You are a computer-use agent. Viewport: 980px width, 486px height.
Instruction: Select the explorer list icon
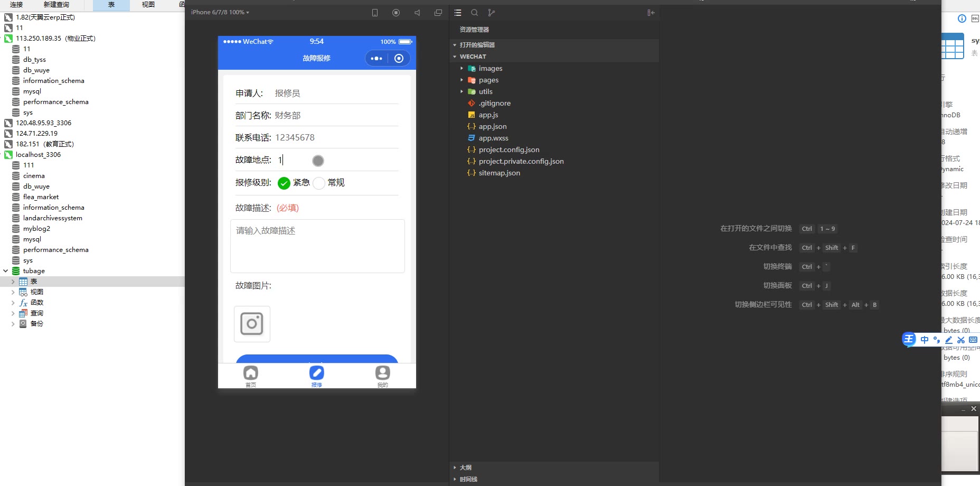click(458, 13)
